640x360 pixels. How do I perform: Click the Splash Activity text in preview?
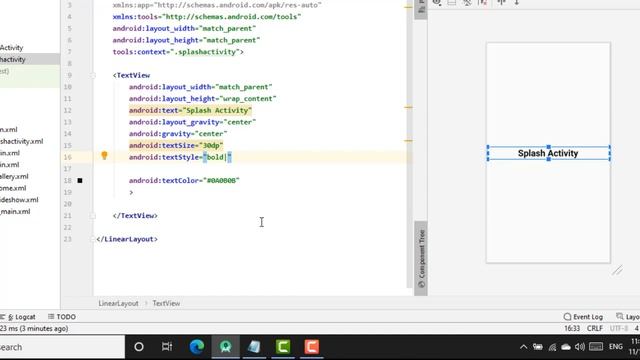point(548,153)
